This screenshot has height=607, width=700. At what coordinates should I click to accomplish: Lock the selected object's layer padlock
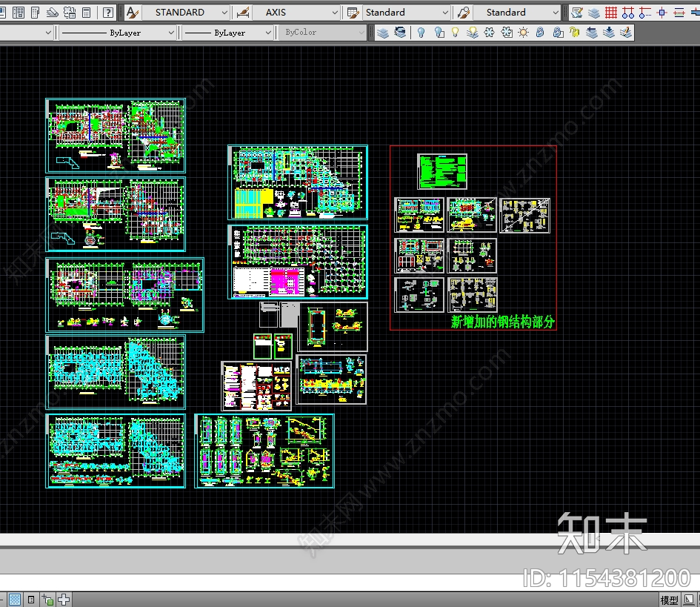540,33
